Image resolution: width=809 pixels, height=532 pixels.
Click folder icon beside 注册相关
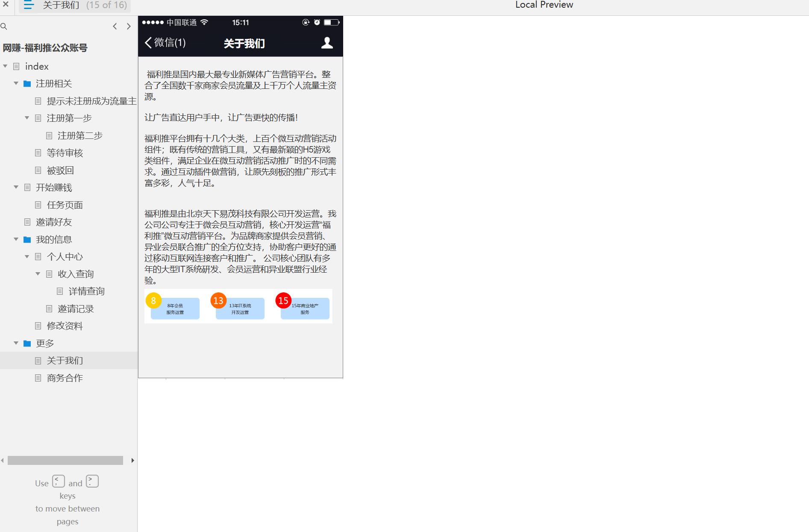pyautogui.click(x=27, y=83)
